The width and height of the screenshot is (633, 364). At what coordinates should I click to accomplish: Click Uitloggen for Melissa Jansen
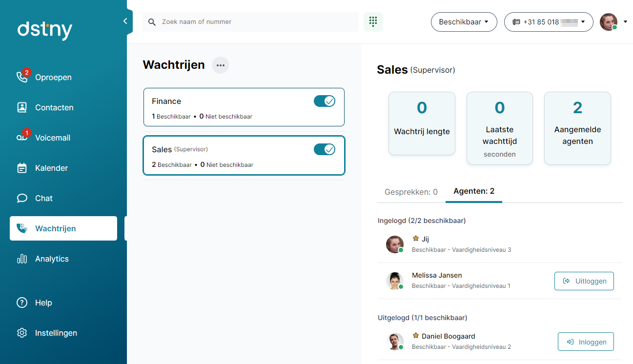pyautogui.click(x=584, y=281)
